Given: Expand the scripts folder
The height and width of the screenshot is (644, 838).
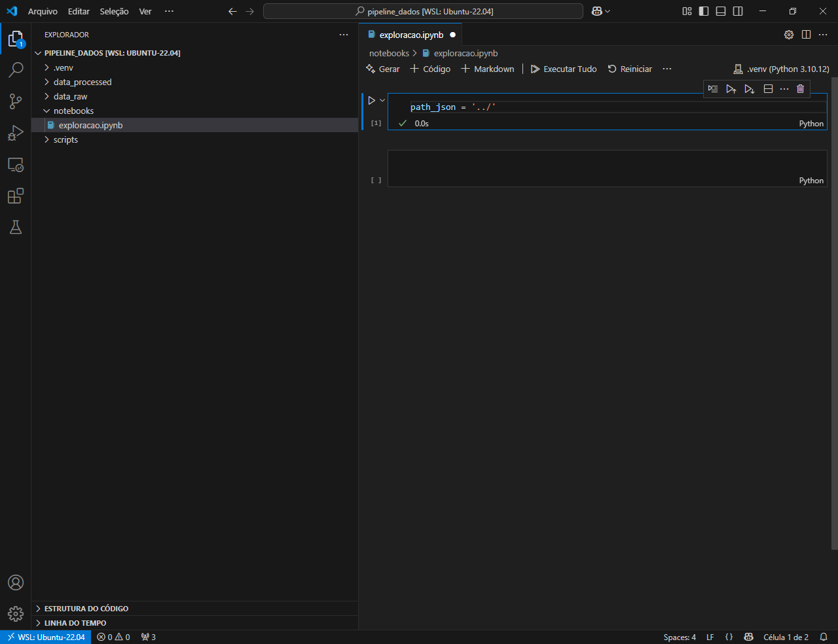Looking at the screenshot, I should [x=194, y=139].
